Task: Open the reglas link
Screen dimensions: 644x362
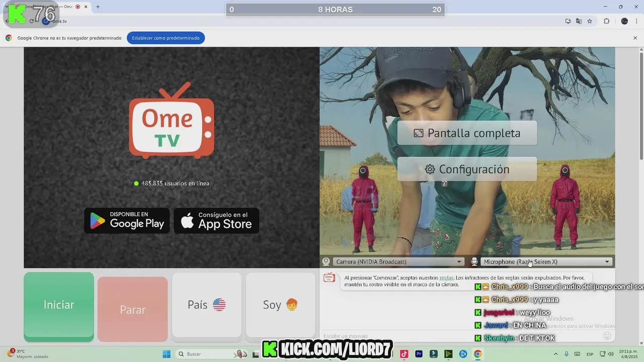Action: coord(446,278)
